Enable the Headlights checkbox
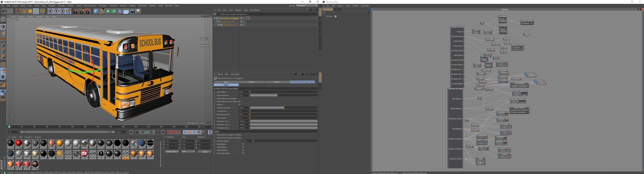Image resolution: width=644 pixels, height=174 pixels. pos(243,144)
